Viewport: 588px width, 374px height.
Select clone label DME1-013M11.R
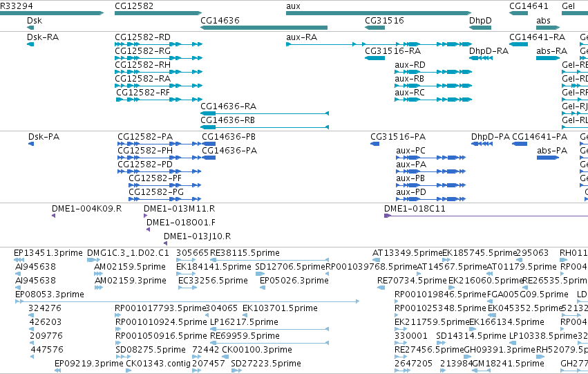pos(179,209)
